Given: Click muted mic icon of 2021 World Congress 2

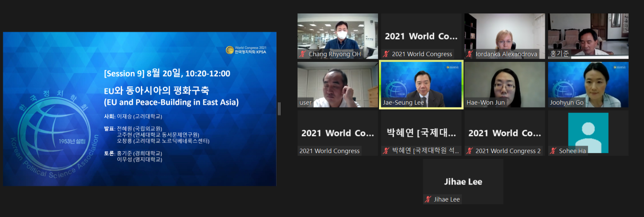Looking at the screenshot, I should [x=470, y=151].
